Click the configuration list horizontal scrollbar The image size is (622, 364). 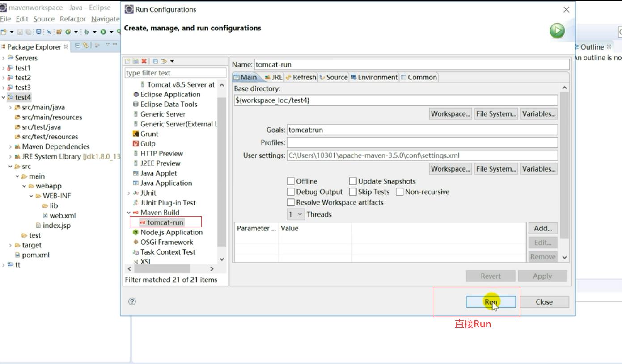click(162, 269)
